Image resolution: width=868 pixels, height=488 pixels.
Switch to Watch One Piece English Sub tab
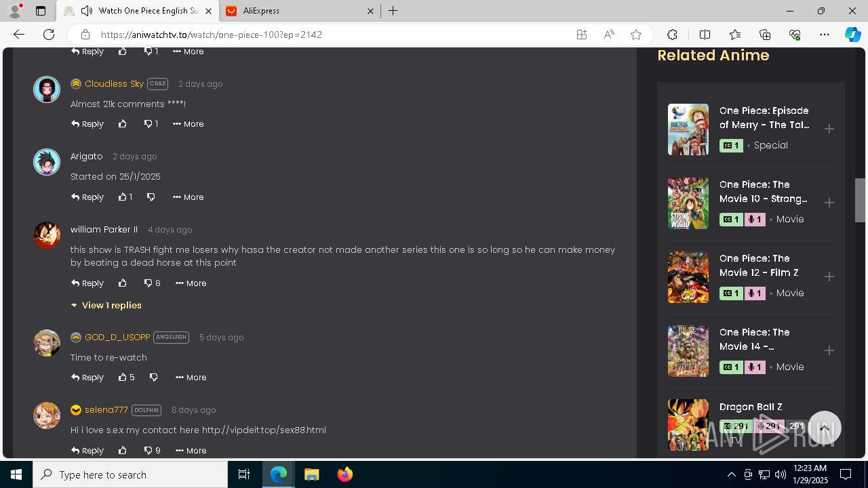pyautogui.click(x=137, y=11)
